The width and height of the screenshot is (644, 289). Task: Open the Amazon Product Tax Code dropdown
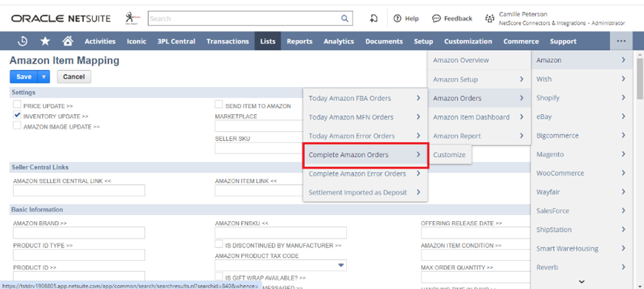(341, 265)
